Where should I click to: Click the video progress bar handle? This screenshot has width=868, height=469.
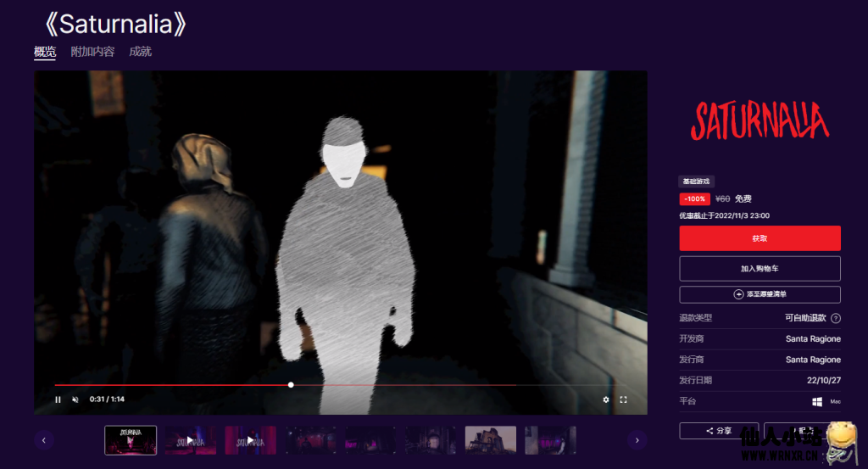(x=291, y=385)
